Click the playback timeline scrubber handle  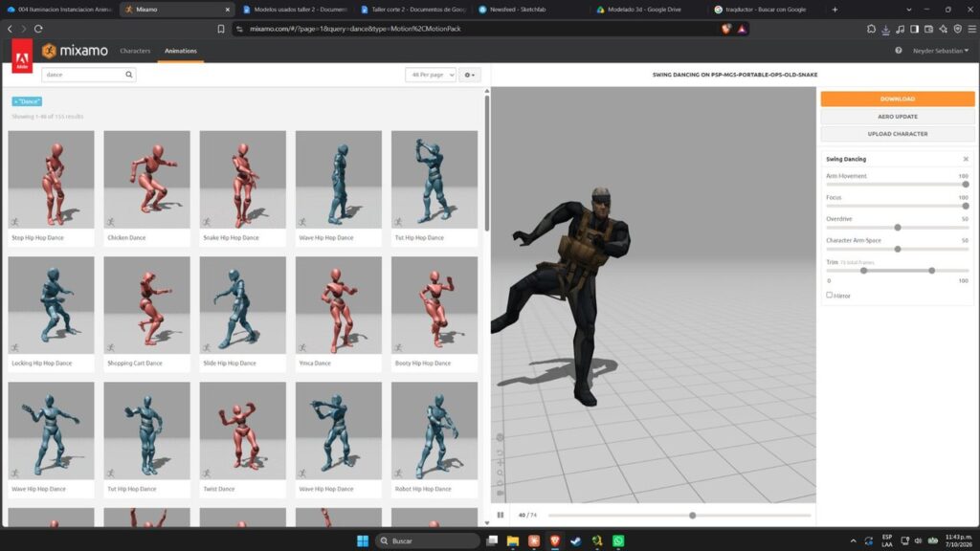[692, 516]
